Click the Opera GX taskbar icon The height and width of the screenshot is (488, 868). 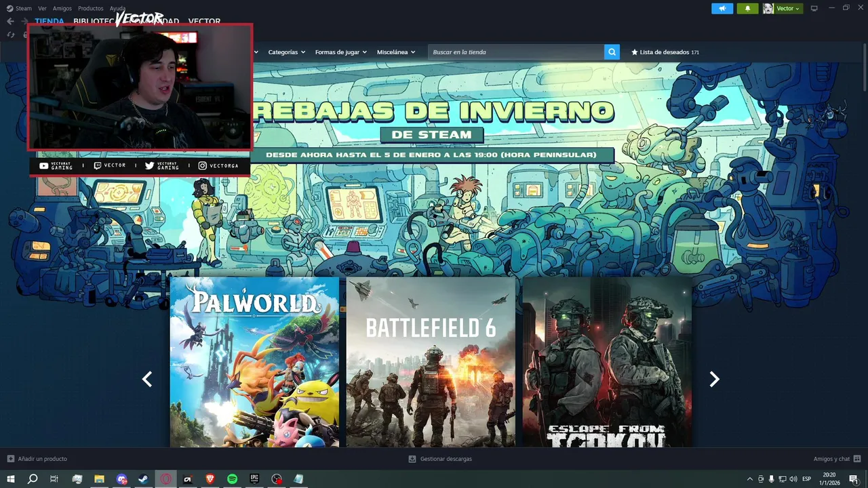pos(166,479)
